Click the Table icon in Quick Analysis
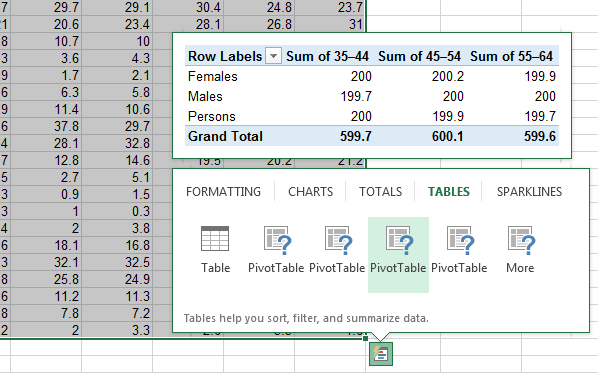Viewport: 598px width, 373px height. point(215,250)
